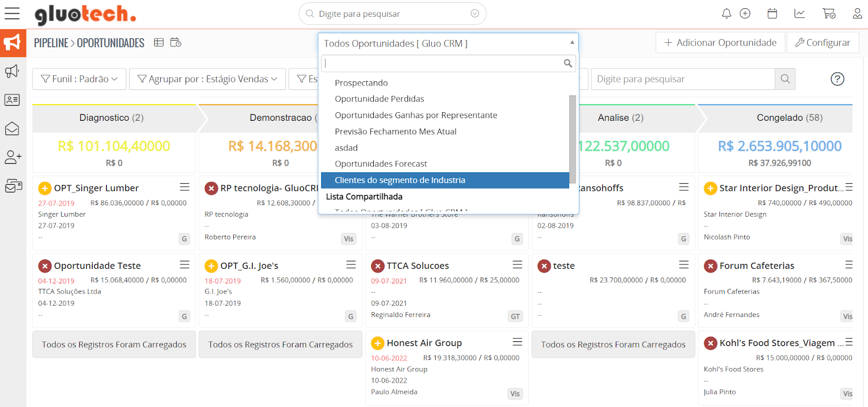Select the asdad list option

tap(445, 148)
